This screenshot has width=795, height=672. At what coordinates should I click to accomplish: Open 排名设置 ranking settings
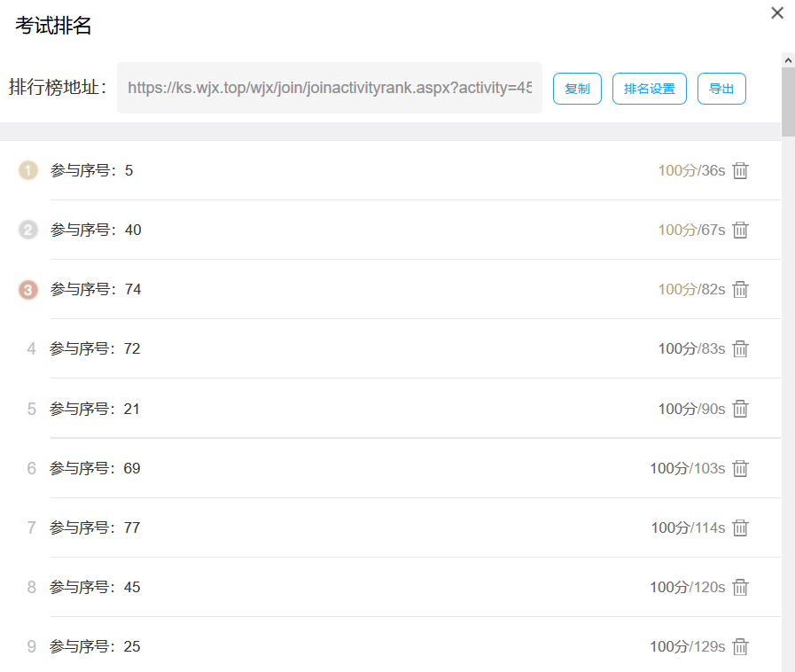point(649,89)
